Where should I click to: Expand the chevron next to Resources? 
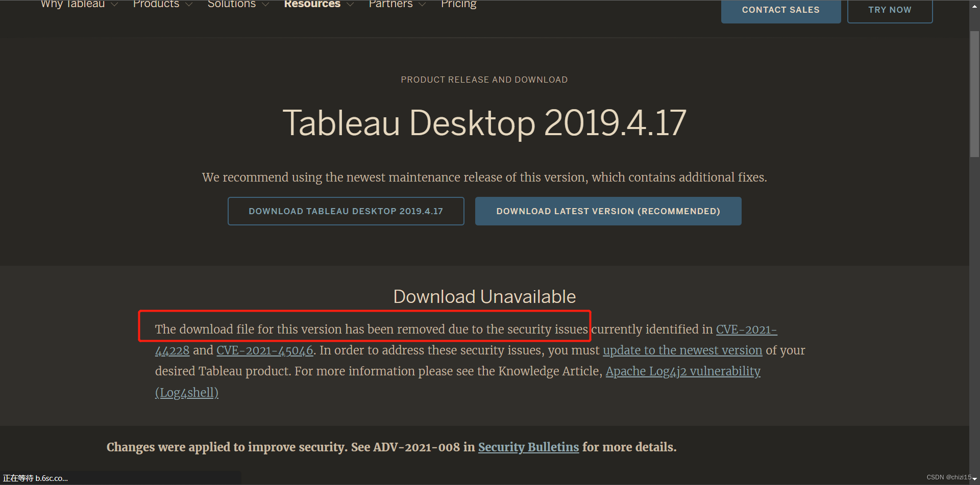click(x=350, y=5)
